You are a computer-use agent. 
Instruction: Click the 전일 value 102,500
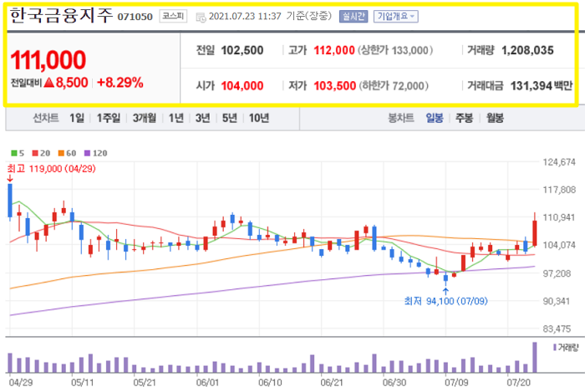coord(242,50)
